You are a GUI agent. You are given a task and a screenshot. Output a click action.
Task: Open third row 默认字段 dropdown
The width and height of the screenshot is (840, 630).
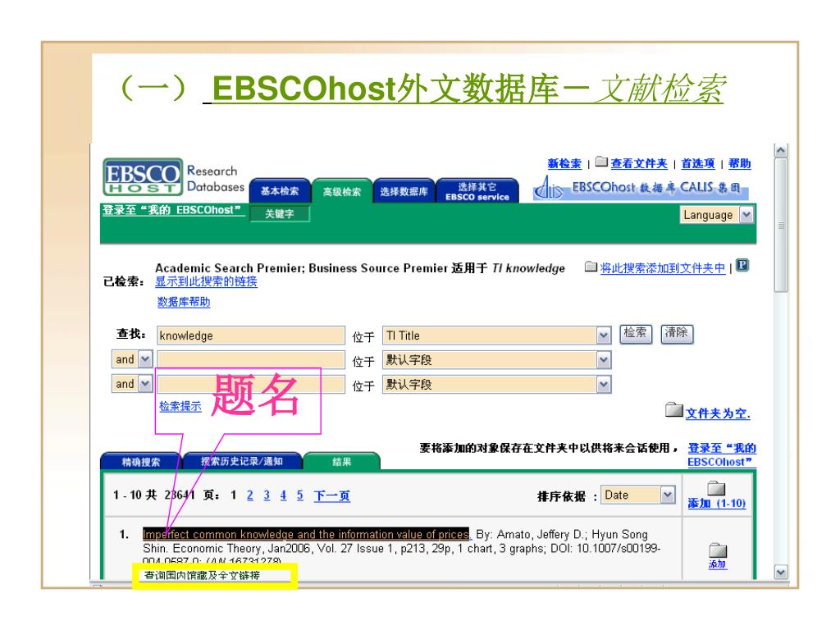click(x=604, y=384)
